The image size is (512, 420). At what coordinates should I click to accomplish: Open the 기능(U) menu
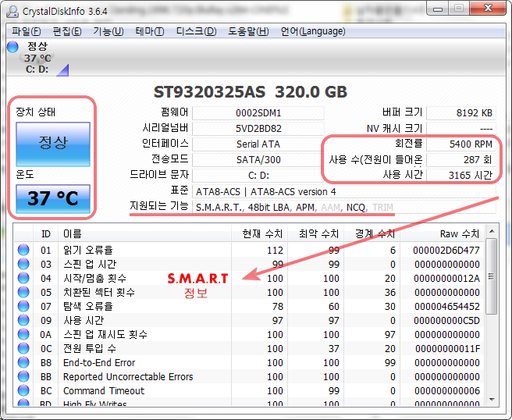(108, 31)
